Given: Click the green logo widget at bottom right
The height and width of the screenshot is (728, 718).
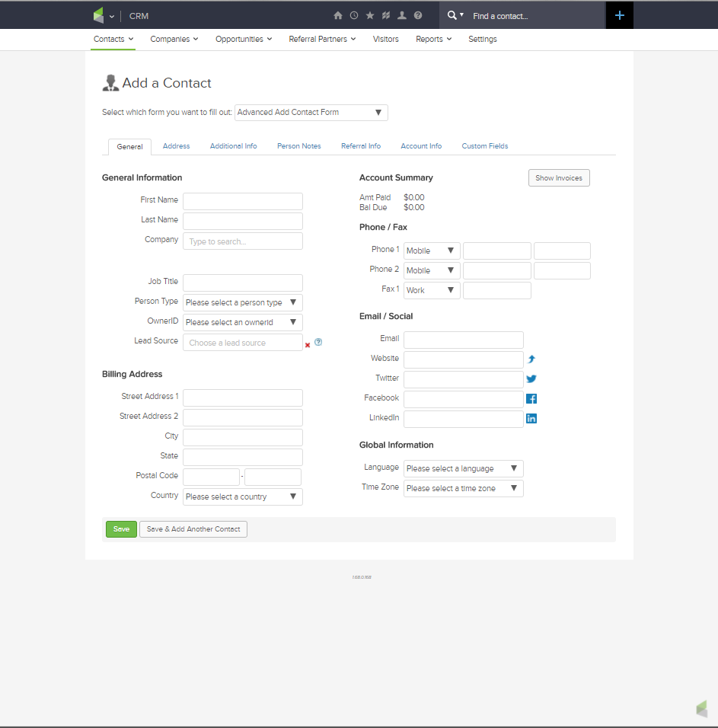Looking at the screenshot, I should pos(702,708).
